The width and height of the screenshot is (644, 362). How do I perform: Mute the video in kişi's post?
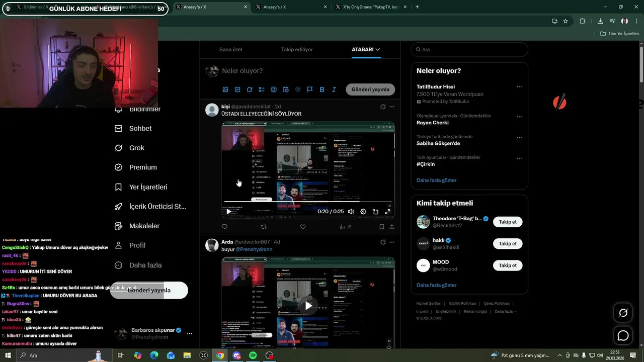pos(351,212)
